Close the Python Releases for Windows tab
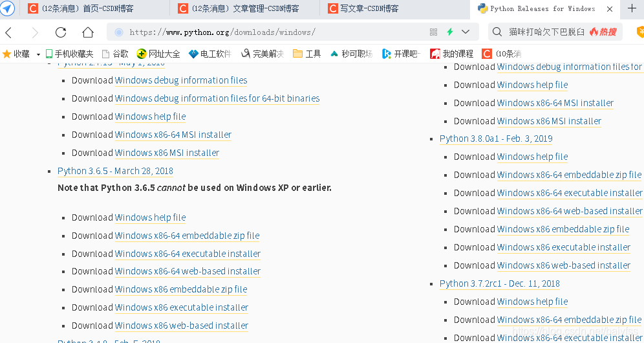 pos(610,9)
